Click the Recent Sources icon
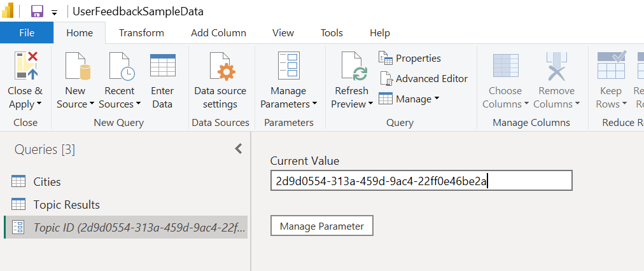The height and width of the screenshot is (271, 644). (x=122, y=66)
